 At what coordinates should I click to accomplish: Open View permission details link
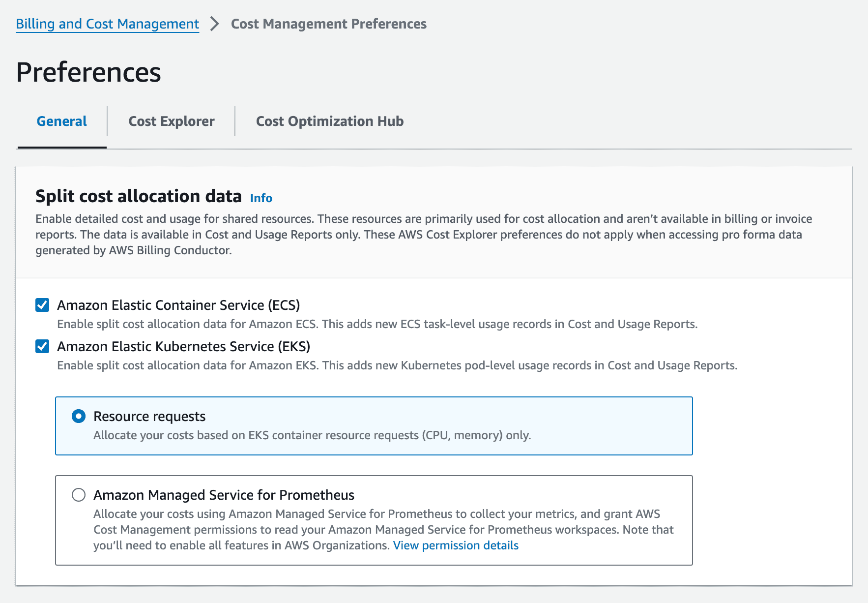click(x=456, y=545)
